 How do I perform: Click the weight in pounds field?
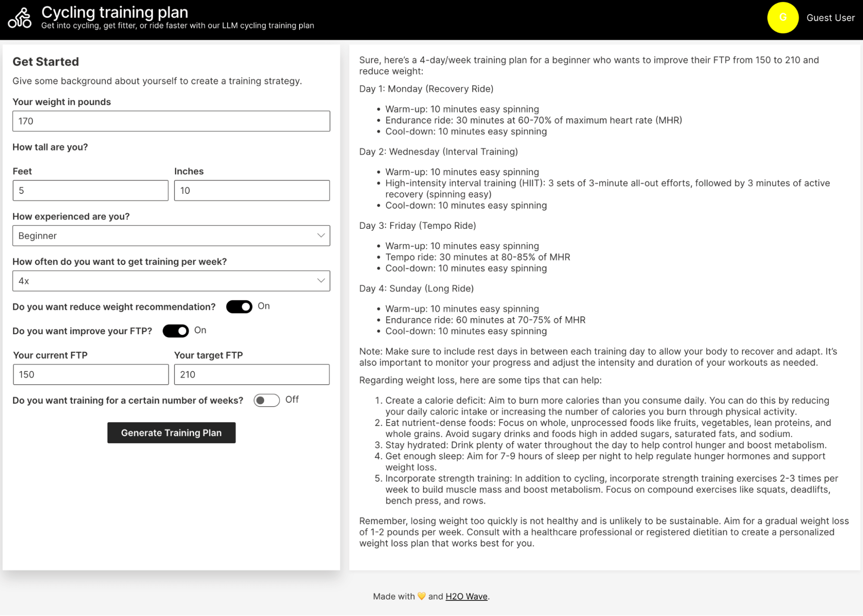pos(171,121)
